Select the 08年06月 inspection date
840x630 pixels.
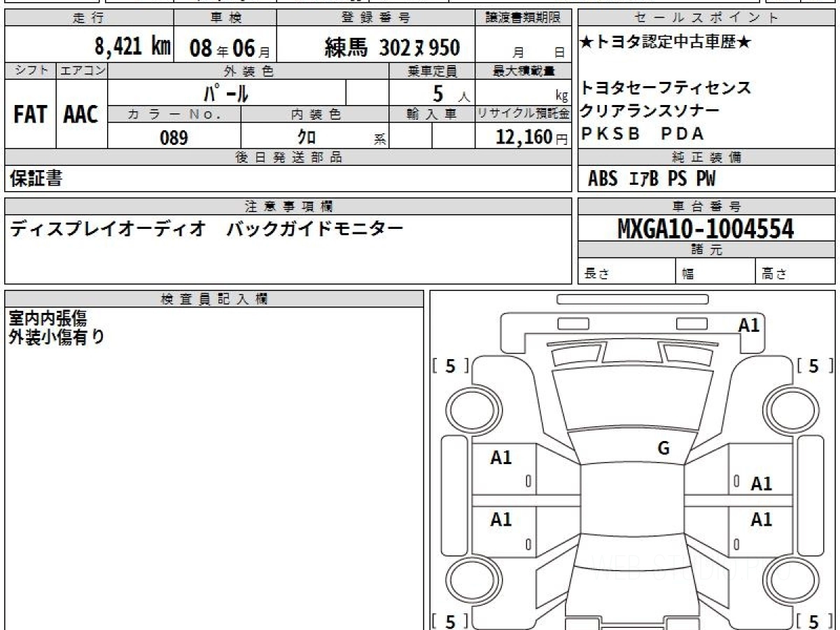click(229, 48)
